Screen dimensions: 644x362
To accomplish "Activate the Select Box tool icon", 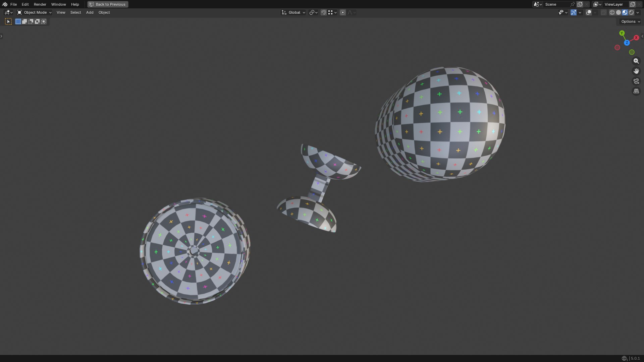I will click(x=8, y=21).
